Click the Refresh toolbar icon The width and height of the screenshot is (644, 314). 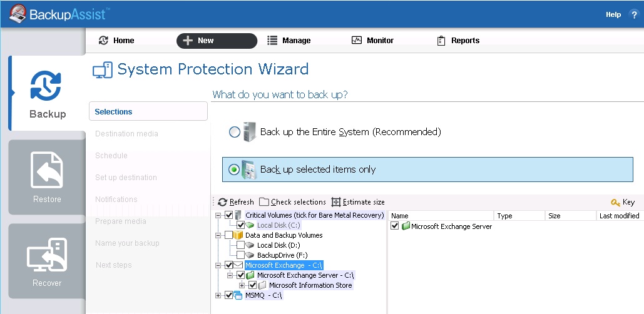(222, 202)
